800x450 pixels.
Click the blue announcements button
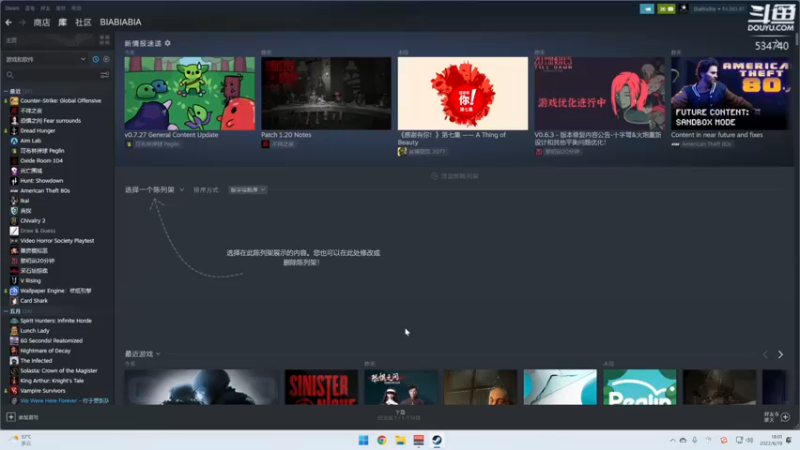647,9
